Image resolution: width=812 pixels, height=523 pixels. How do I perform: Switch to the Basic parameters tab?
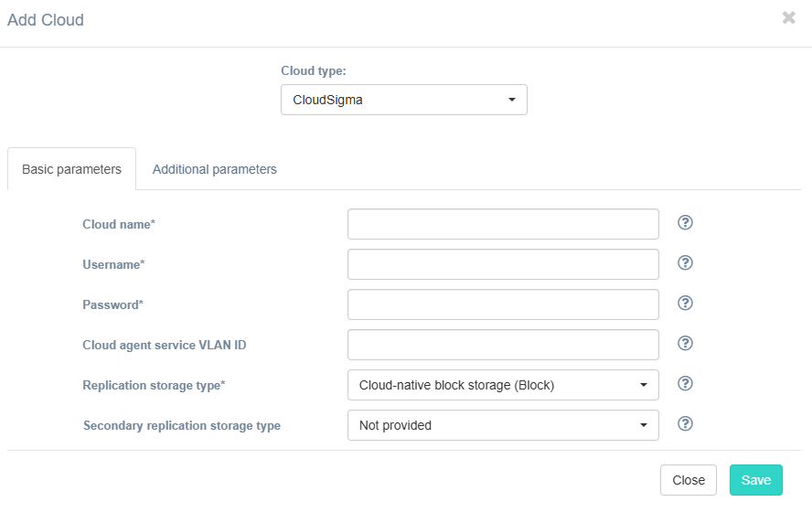[x=71, y=169]
